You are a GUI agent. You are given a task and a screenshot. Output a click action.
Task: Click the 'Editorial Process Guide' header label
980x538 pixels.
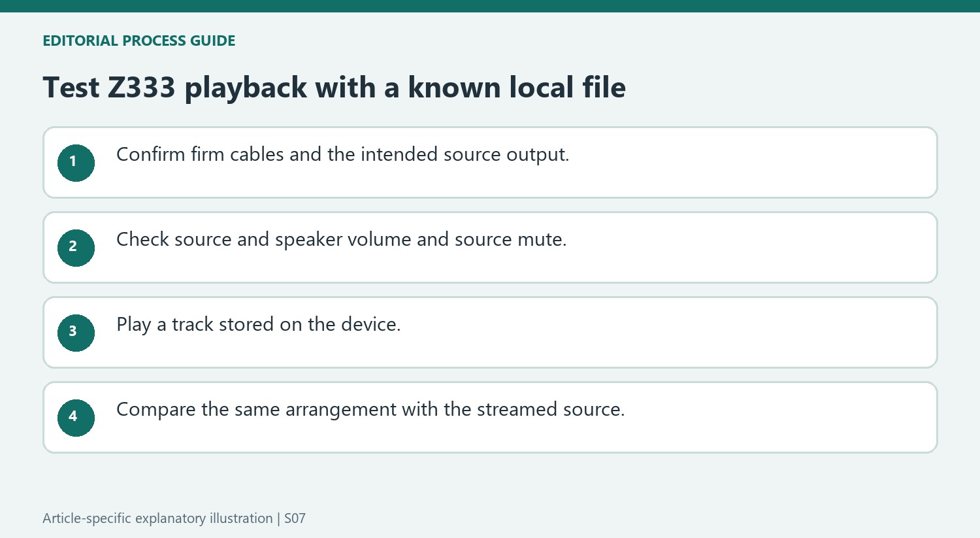tap(139, 41)
